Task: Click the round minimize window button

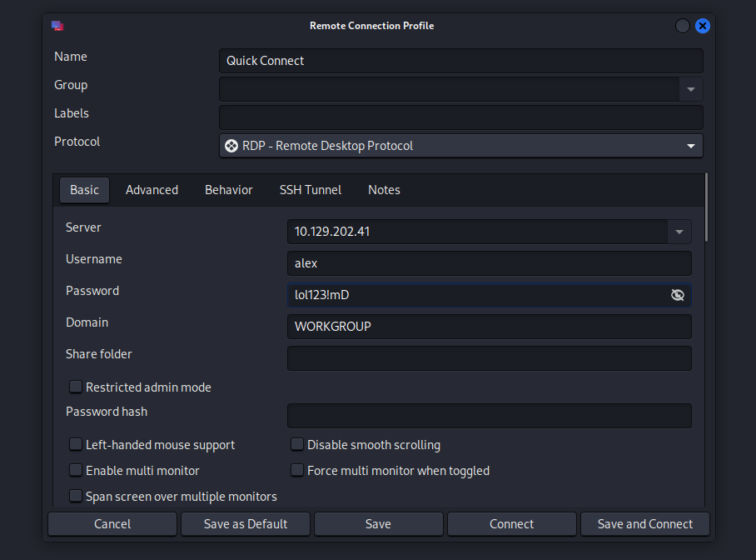Action: 682,26
